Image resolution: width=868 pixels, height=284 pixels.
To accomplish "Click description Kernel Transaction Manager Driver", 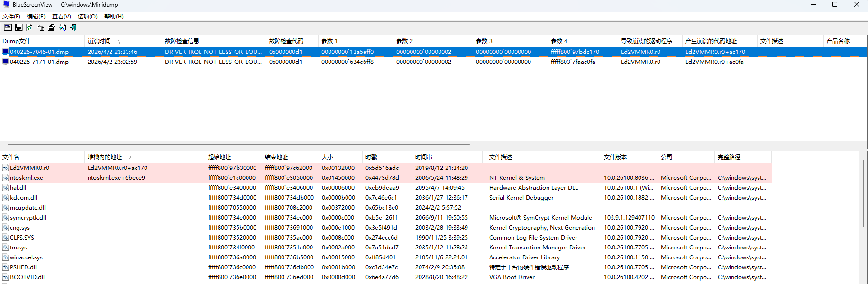I will click(538, 248).
